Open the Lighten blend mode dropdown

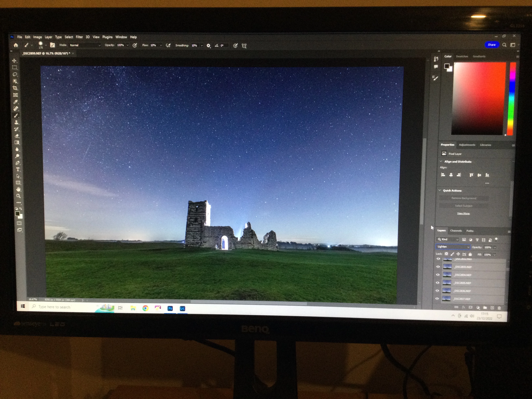tap(453, 247)
